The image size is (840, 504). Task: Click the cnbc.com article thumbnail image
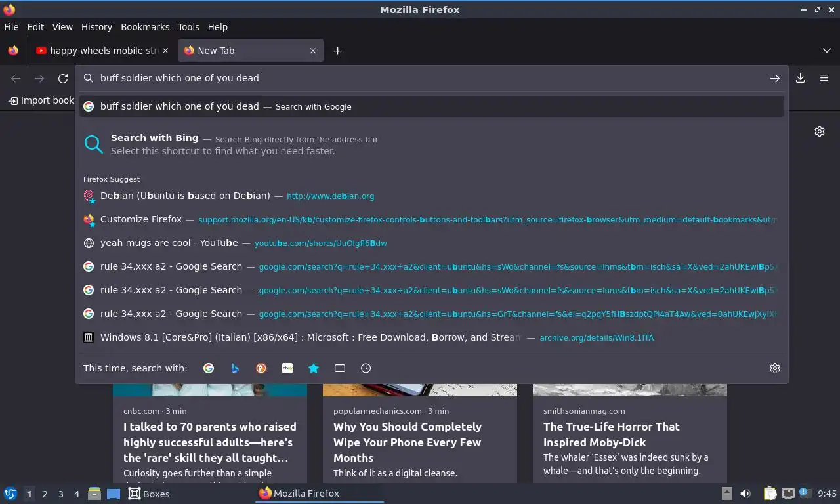(210, 390)
